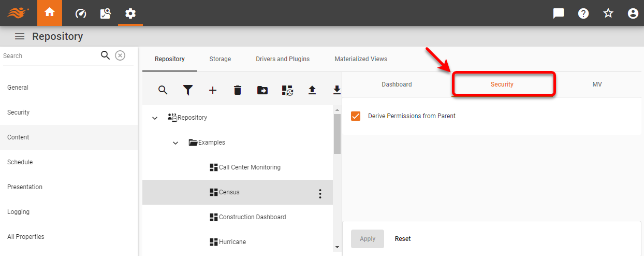Click the sidebar Search input field
Viewport: 644px width, 256px height.
[x=50, y=56]
